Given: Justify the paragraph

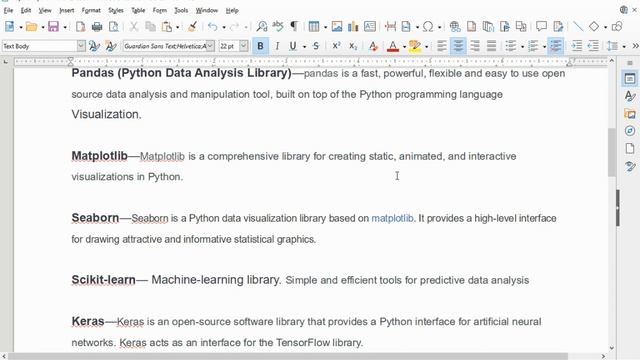Looking at the screenshot, I should (491, 46).
